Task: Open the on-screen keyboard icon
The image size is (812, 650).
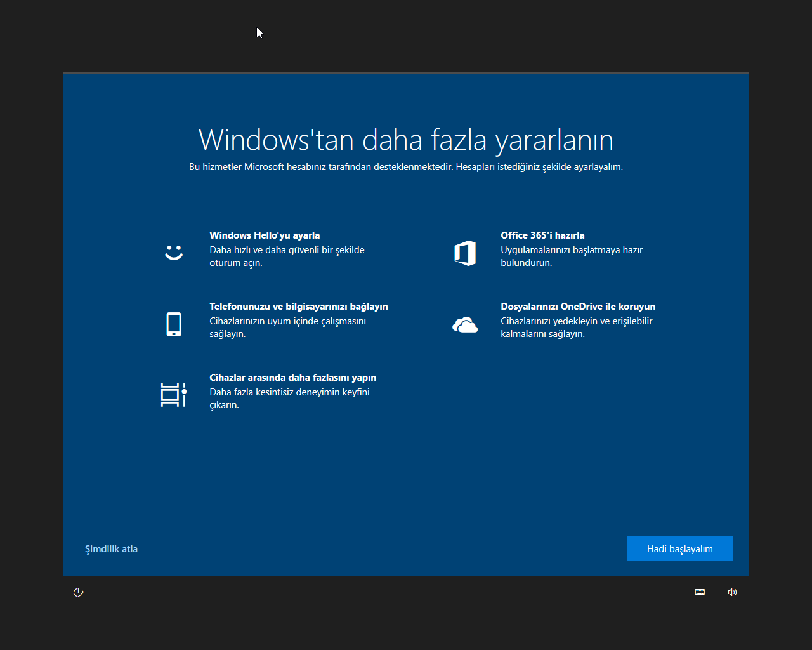Action: click(x=700, y=592)
